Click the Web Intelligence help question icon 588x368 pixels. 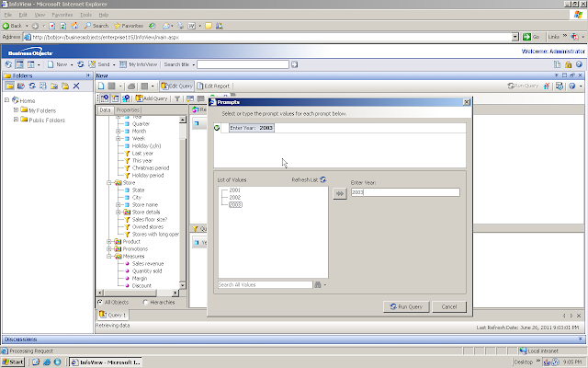click(x=571, y=86)
